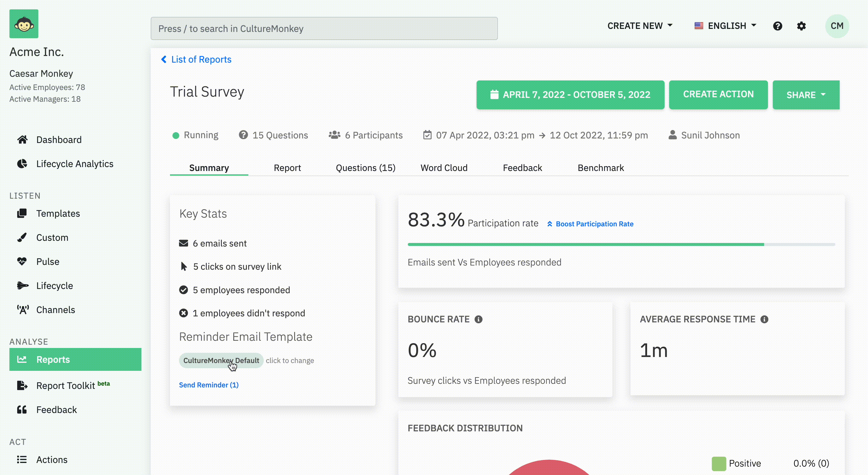This screenshot has height=475, width=868.
Task: Open Lifecycle Analytics panel
Action: click(x=75, y=163)
